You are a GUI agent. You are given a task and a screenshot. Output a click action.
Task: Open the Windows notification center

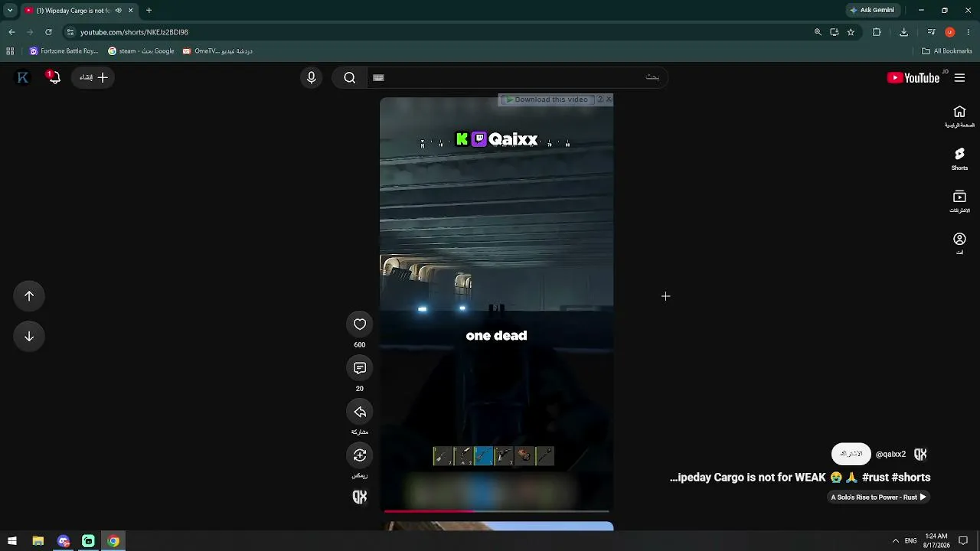coord(963,541)
